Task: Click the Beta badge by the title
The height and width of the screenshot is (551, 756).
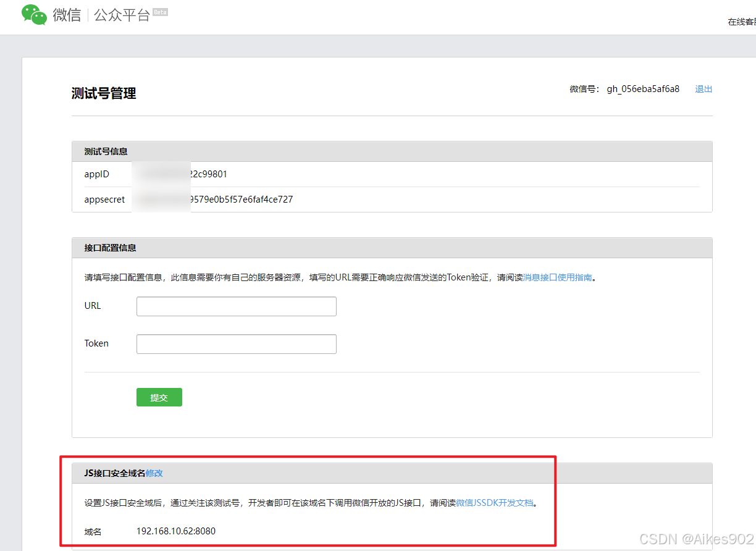Action: [x=160, y=12]
